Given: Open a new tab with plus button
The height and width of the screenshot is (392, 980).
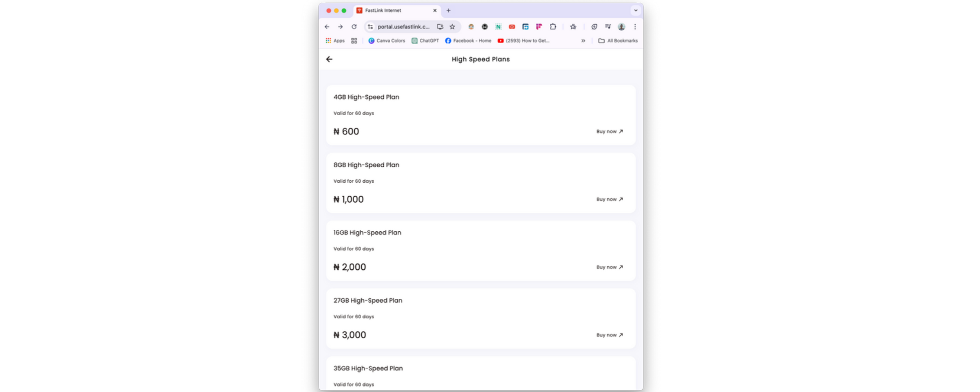Looking at the screenshot, I should (x=448, y=11).
